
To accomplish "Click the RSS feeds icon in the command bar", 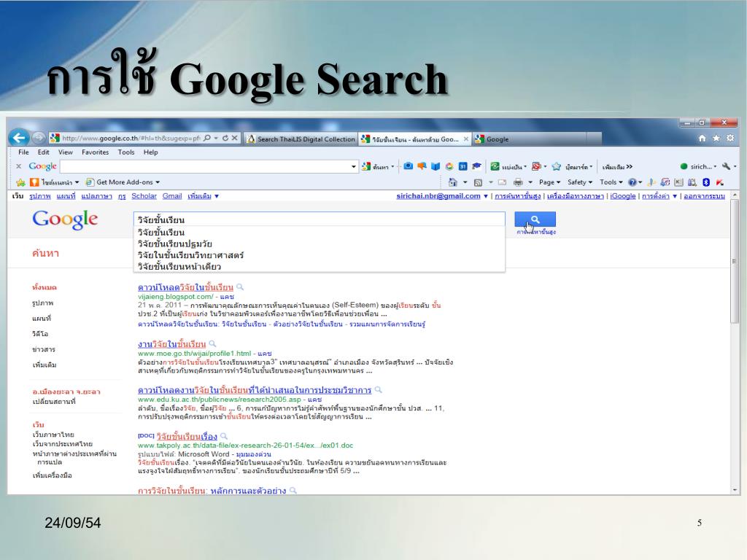I will (479, 182).
